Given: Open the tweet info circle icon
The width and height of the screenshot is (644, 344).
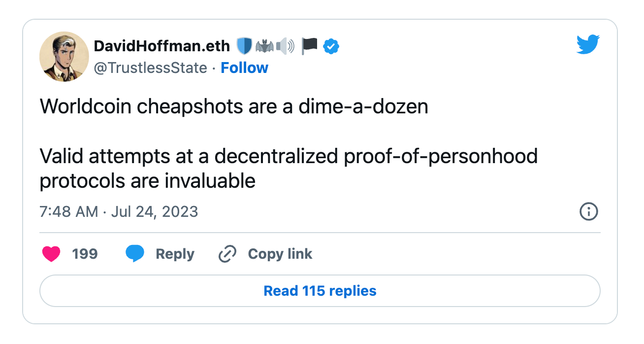Looking at the screenshot, I should [589, 212].
